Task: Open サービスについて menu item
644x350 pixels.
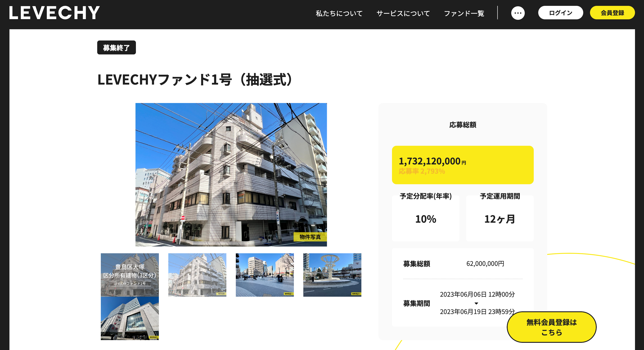Action: (403, 13)
